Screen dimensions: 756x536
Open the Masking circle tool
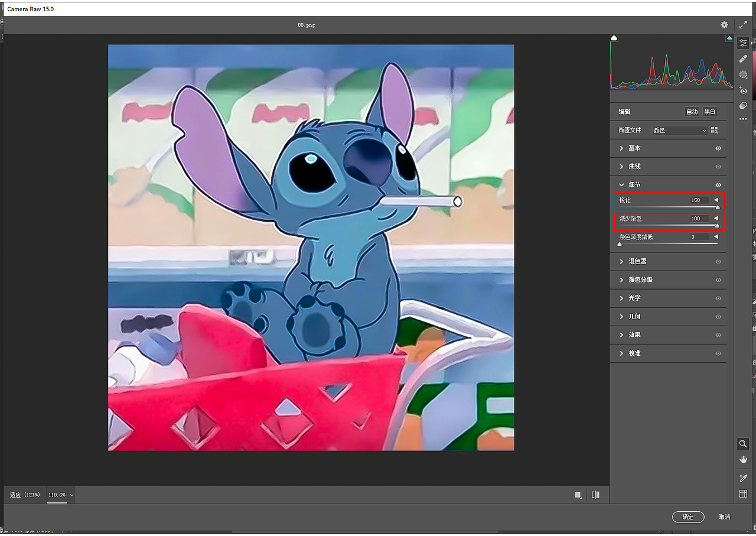click(743, 74)
